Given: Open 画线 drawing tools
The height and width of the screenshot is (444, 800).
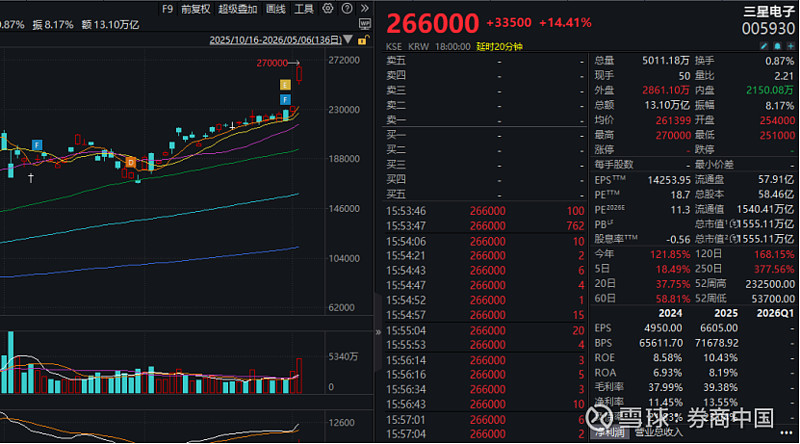Looking at the screenshot, I should point(276,9).
